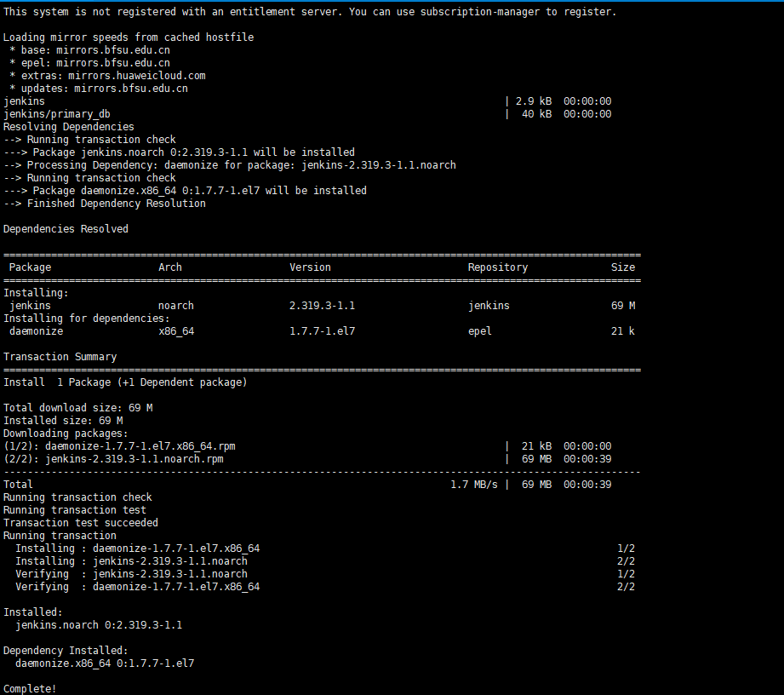Image resolution: width=784 pixels, height=695 pixels.
Task: Click 'Installing : jenkins-2.319.3-1.1.noarch' line
Action: click(x=131, y=561)
